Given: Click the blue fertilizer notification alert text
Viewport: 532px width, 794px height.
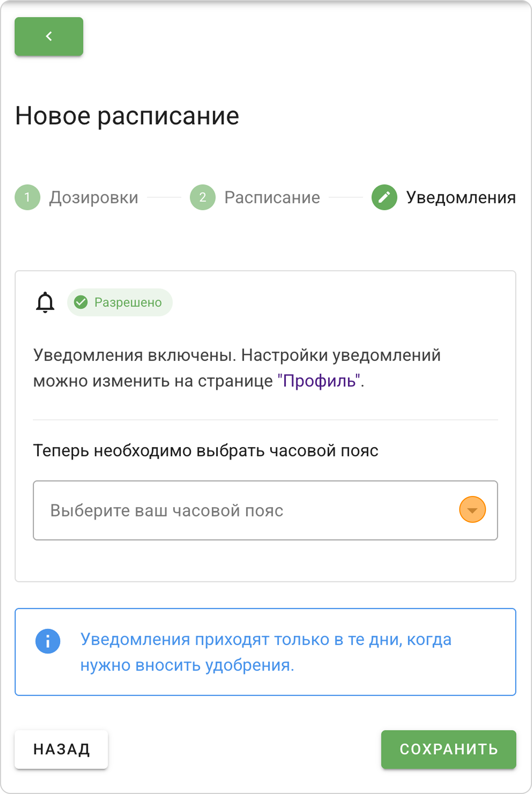Looking at the screenshot, I should click(266, 652).
